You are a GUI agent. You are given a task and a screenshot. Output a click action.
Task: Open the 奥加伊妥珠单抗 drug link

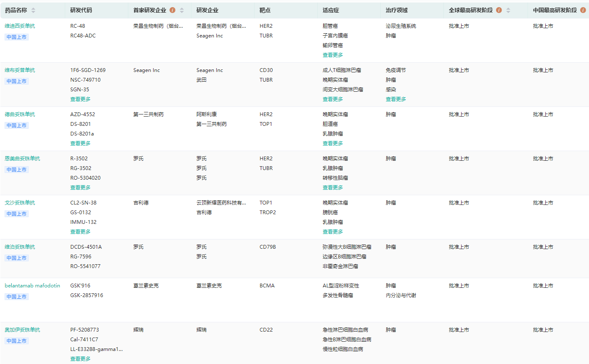click(x=22, y=330)
